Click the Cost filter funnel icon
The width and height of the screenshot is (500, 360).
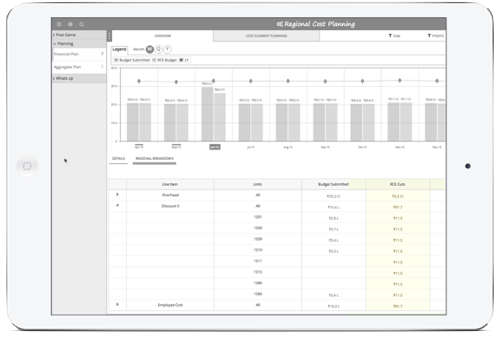click(390, 36)
